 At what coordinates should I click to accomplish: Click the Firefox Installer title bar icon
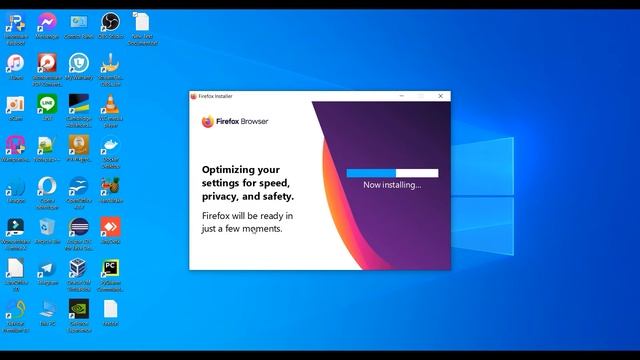coord(193,96)
